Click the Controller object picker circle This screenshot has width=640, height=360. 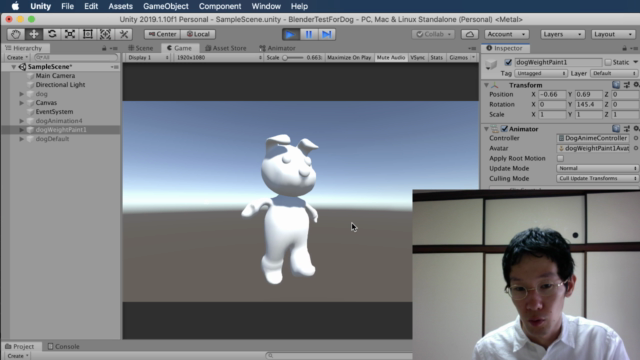(636, 138)
